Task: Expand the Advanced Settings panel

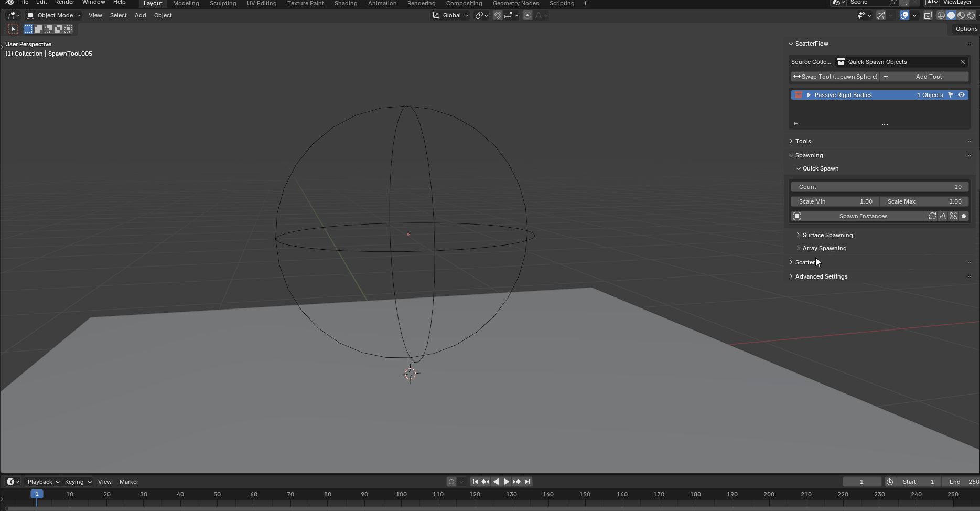Action: pyautogui.click(x=821, y=276)
